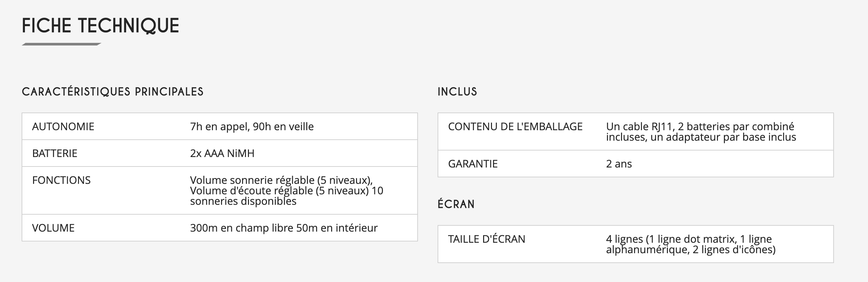The height and width of the screenshot is (282, 868).
Task: Select the 'Un cable RJ11' package contents text
Action: (x=701, y=132)
